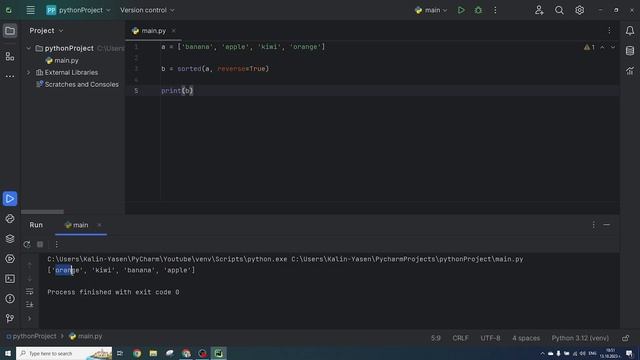
Task: Open layers tool window icon
Action: 10,239
